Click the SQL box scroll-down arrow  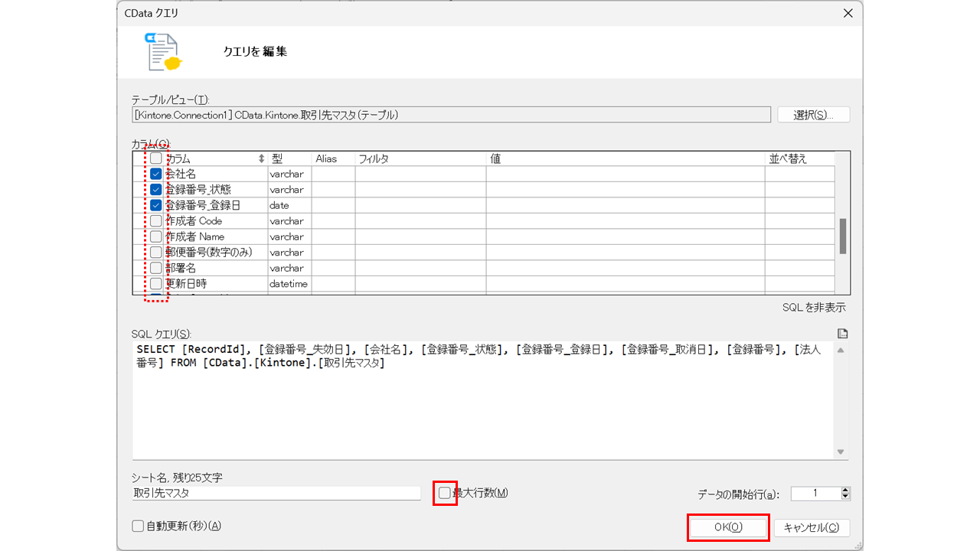coord(841,452)
